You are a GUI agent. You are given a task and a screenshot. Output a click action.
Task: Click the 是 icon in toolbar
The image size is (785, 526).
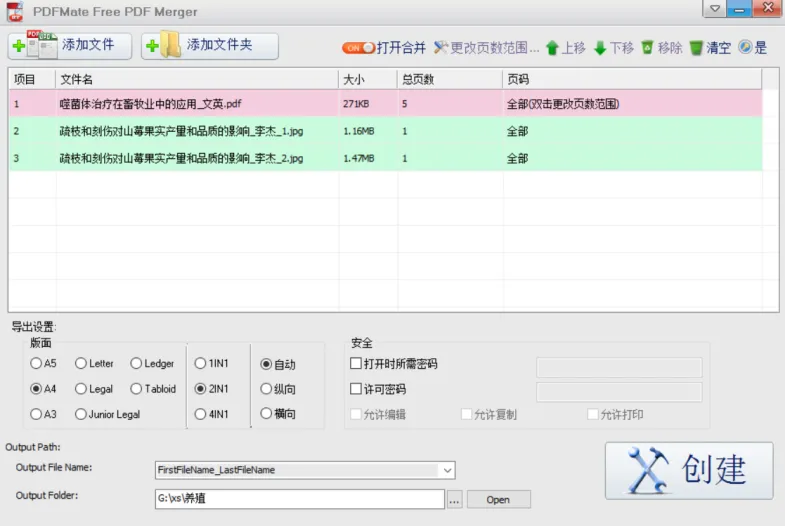745,48
